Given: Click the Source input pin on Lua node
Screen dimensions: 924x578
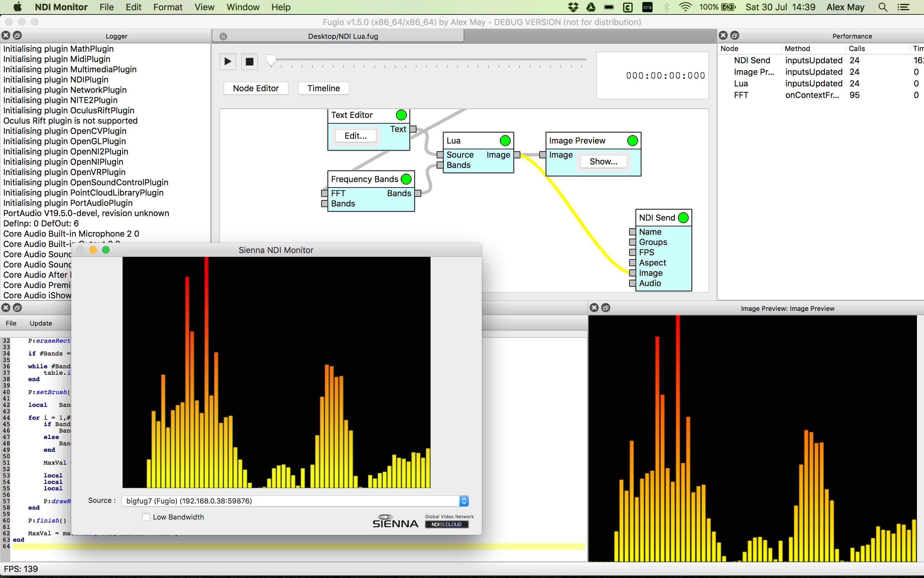Looking at the screenshot, I should [x=440, y=155].
